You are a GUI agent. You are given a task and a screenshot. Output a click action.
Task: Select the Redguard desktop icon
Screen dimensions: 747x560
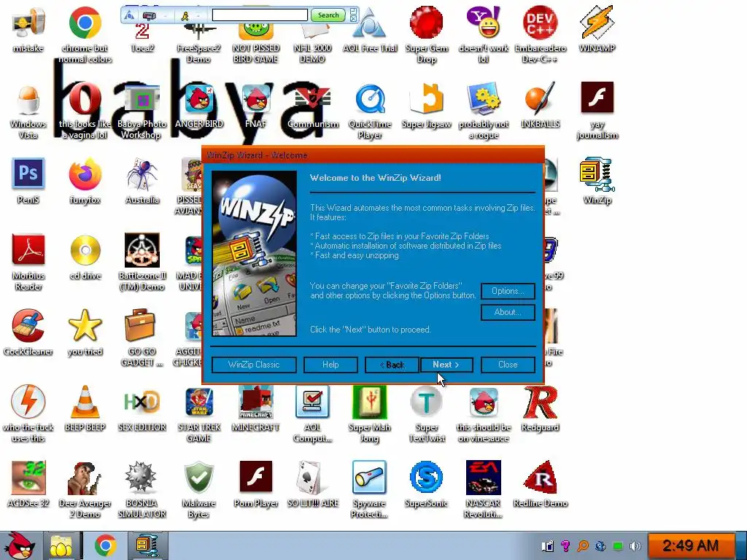coord(541,408)
